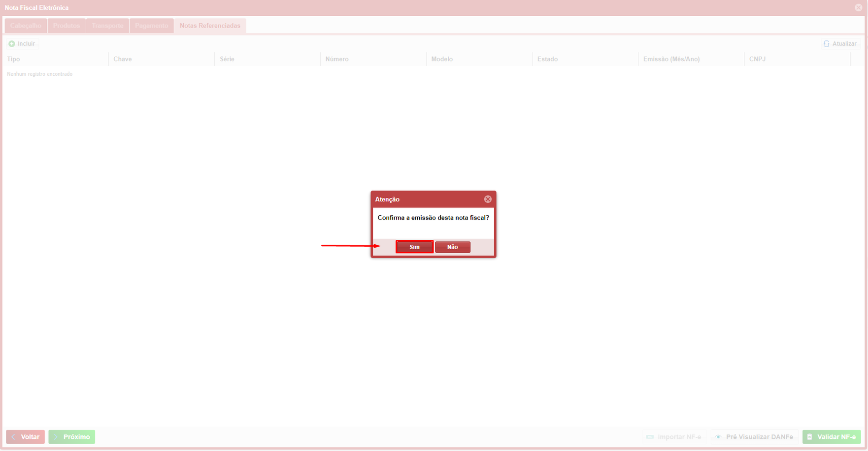Sort by the Emissão (Mês/Ano) column header
Viewport: 868px width, 451px height.
point(671,59)
